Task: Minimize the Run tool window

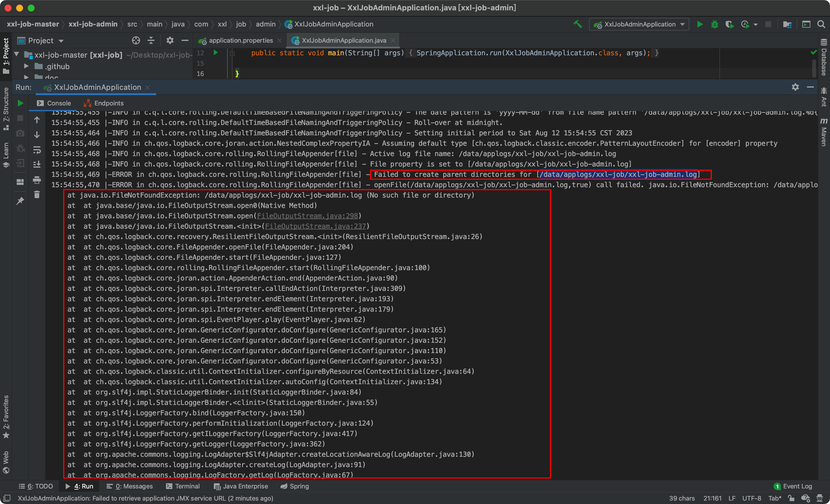Action: click(x=810, y=87)
